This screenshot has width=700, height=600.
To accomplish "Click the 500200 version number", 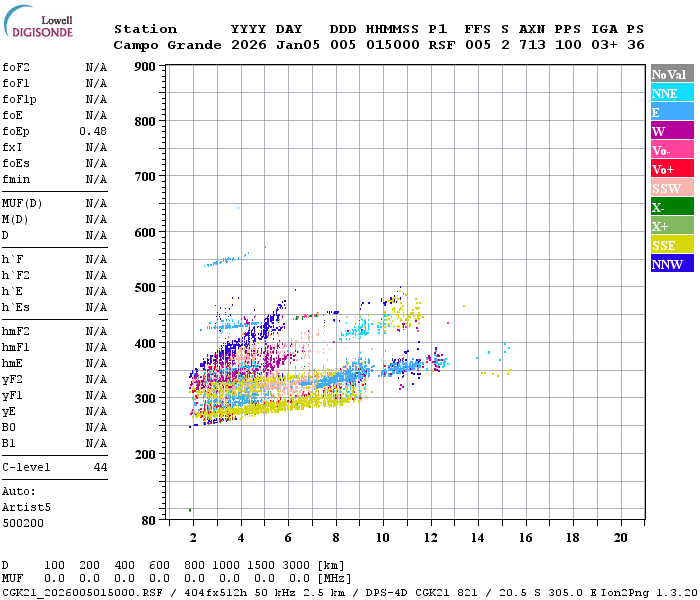I will point(23,523).
